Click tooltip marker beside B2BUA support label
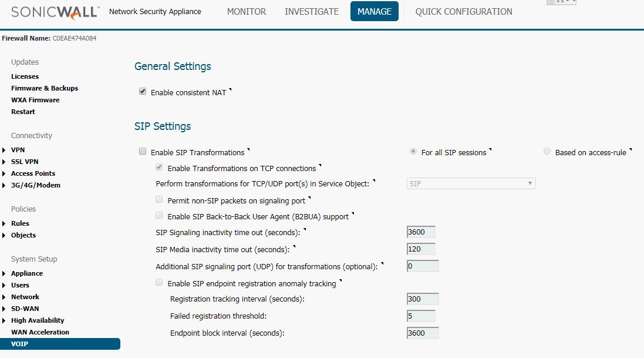Screen dimensions: 644x358 [353, 213]
